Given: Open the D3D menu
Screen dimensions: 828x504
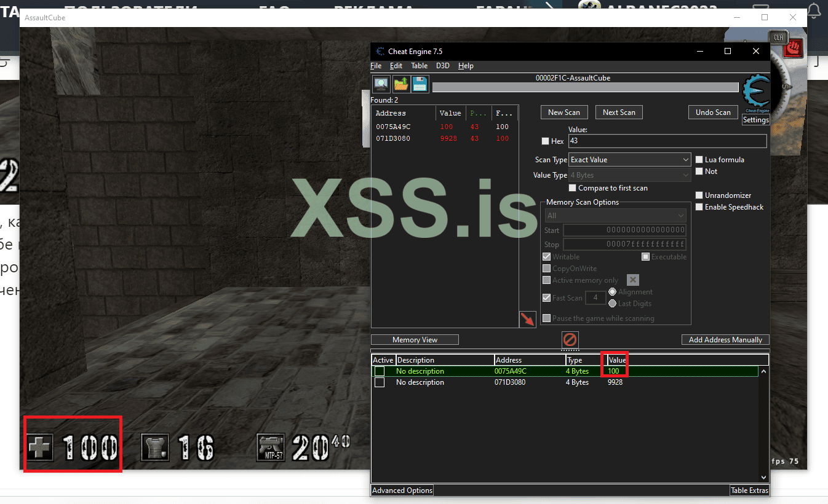Looking at the screenshot, I should [x=443, y=66].
